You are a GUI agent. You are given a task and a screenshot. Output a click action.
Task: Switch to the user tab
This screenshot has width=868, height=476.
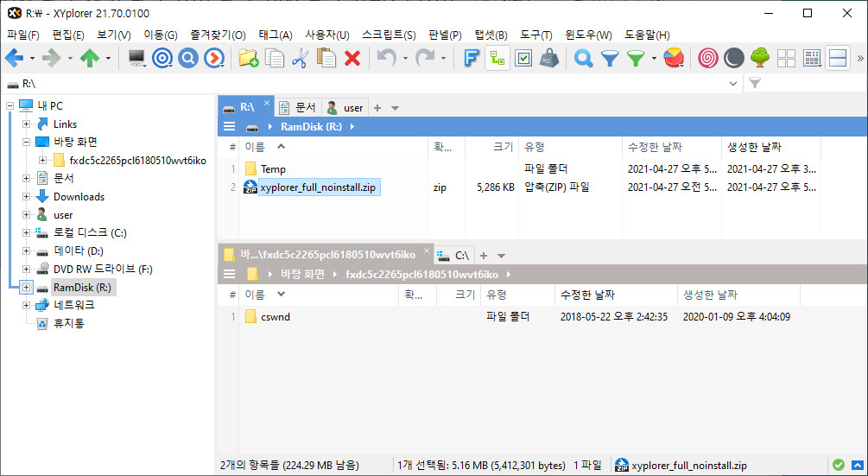click(x=345, y=107)
